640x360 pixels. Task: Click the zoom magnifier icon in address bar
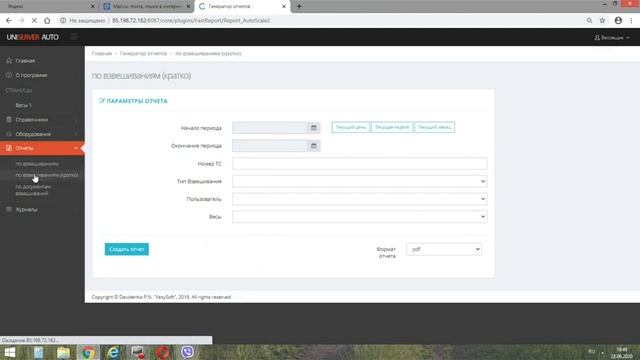(589, 20)
